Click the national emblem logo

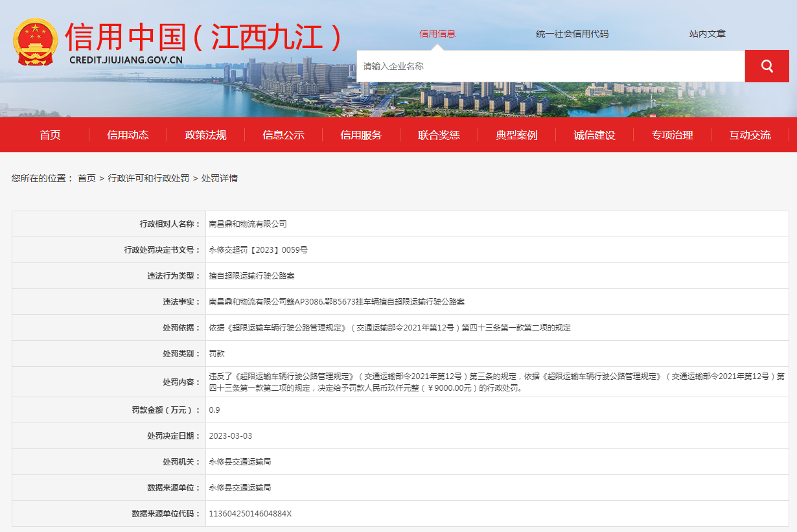(x=35, y=42)
